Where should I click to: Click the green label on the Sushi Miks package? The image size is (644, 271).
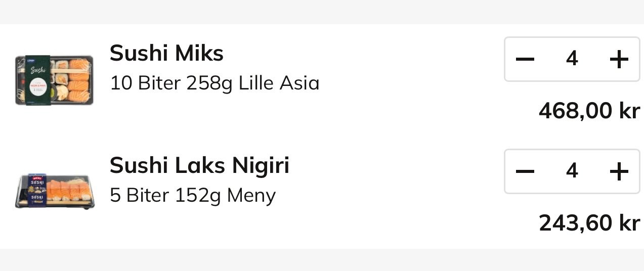click(38, 80)
